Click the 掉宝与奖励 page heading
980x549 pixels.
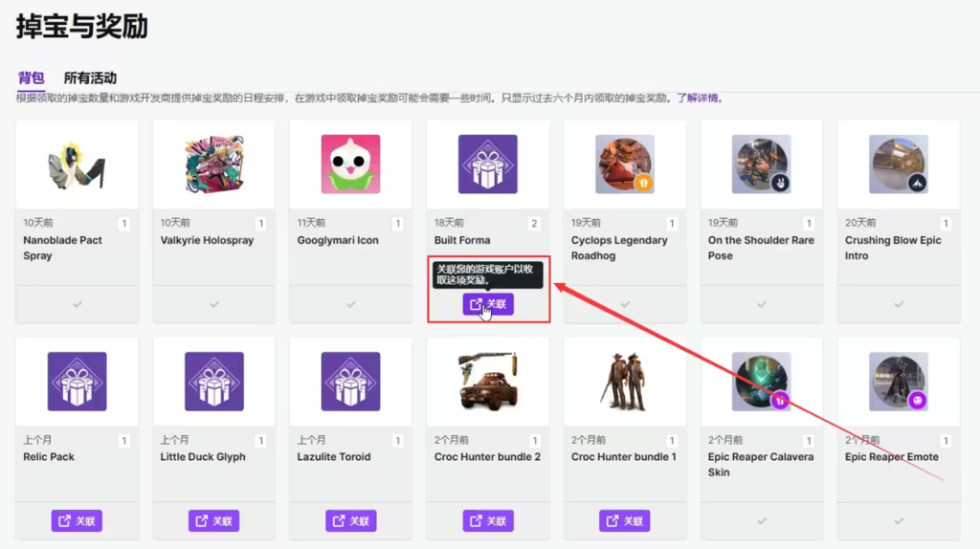[x=82, y=27]
